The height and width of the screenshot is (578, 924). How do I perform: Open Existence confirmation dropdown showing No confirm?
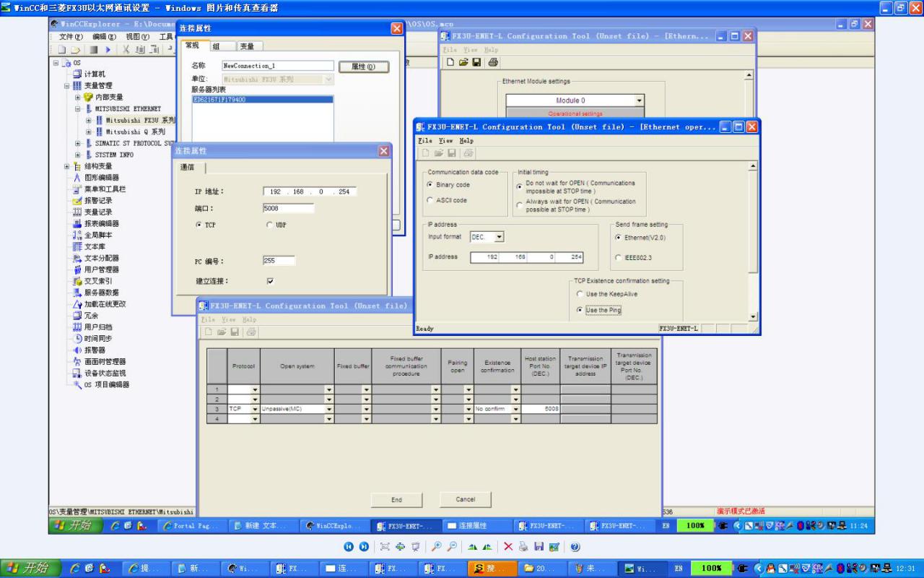click(x=515, y=409)
